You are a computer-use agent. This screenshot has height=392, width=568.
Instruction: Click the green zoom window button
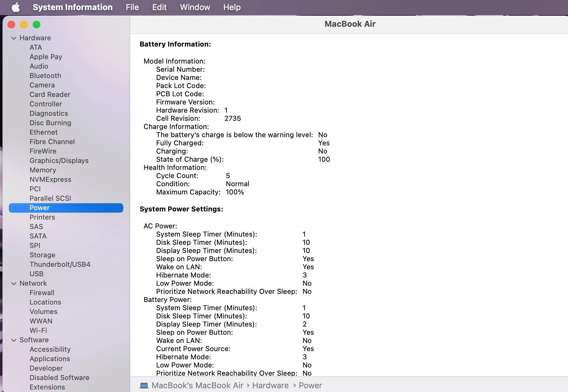point(36,25)
